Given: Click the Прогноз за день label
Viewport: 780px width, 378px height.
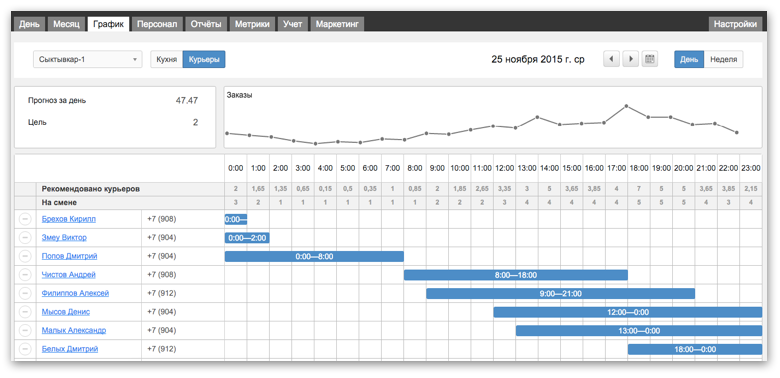Looking at the screenshot, I should tap(57, 100).
